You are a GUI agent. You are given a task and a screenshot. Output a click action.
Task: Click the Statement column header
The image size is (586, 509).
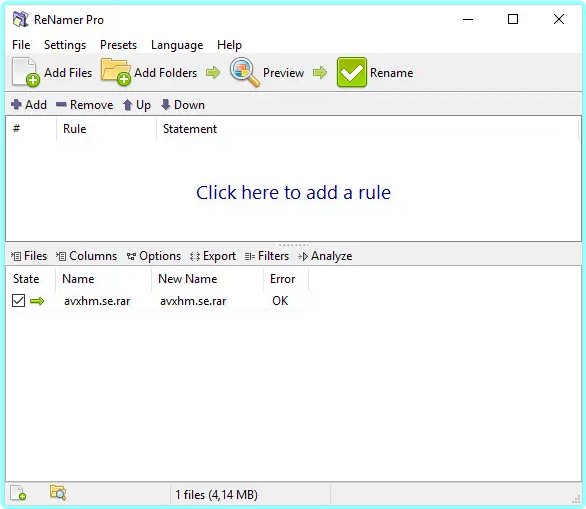368,129
